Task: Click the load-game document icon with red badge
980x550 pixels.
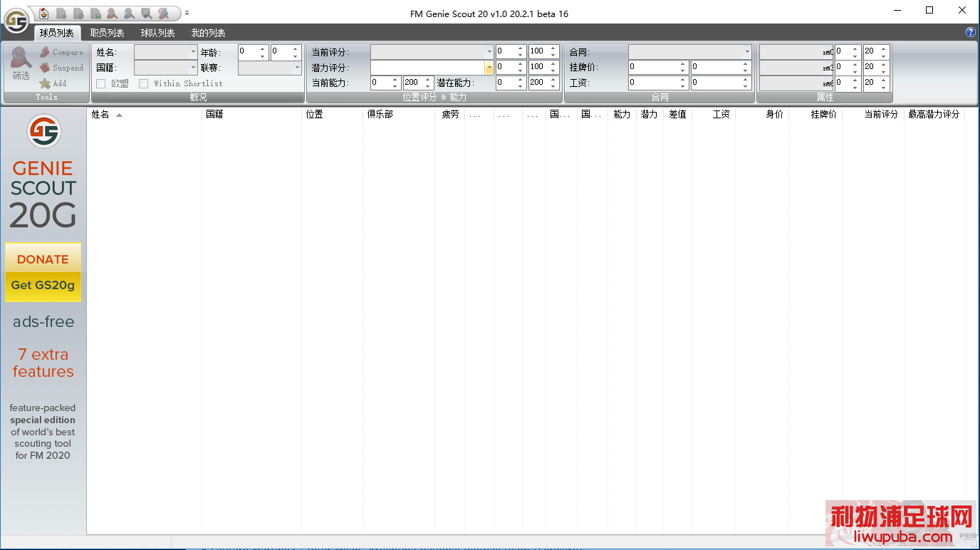Action: pyautogui.click(x=44, y=13)
